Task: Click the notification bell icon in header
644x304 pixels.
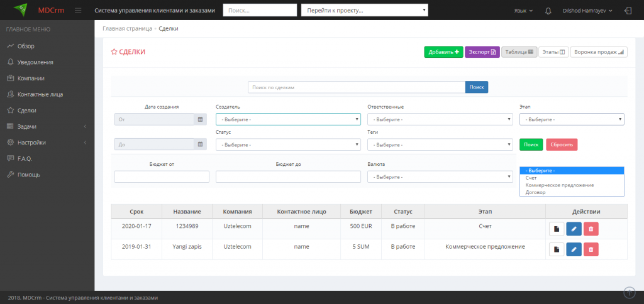Action: click(548, 11)
